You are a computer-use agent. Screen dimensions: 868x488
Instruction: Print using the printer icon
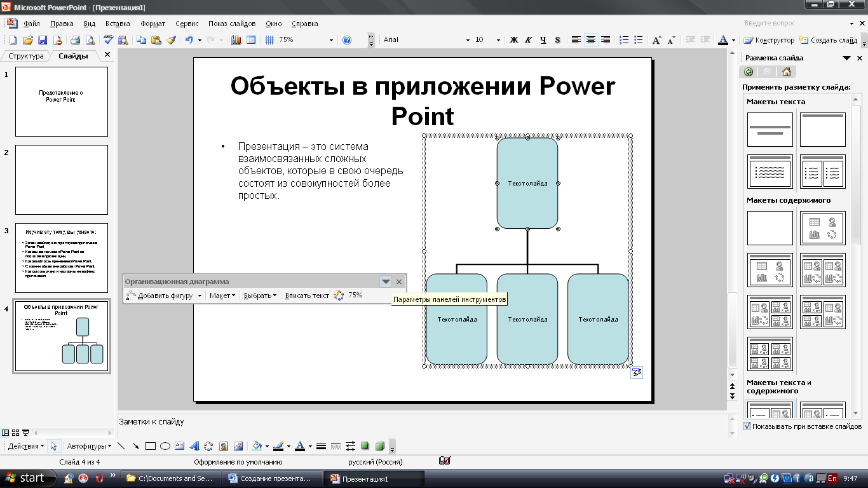coord(75,39)
